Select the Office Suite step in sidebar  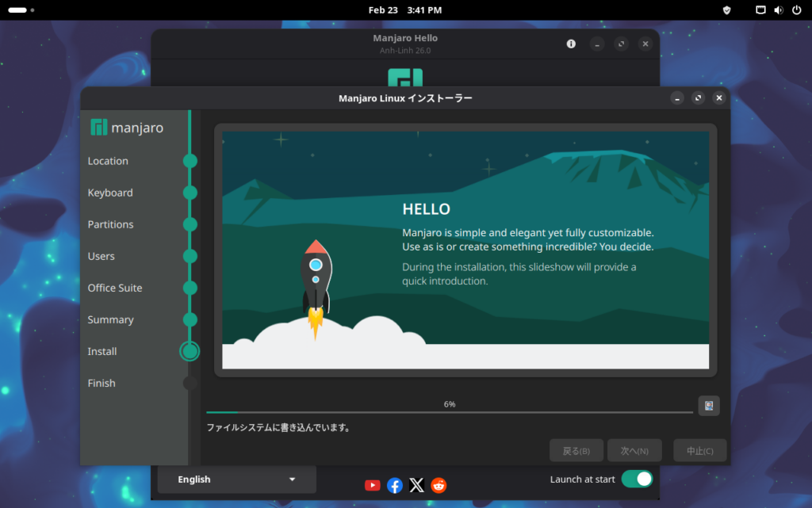[115, 288]
